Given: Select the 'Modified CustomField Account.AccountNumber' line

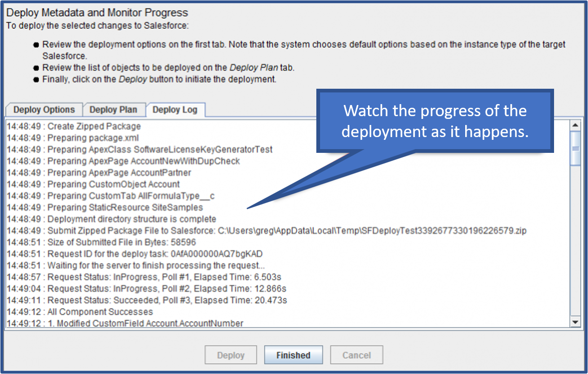Looking at the screenshot, I should 125,323.
